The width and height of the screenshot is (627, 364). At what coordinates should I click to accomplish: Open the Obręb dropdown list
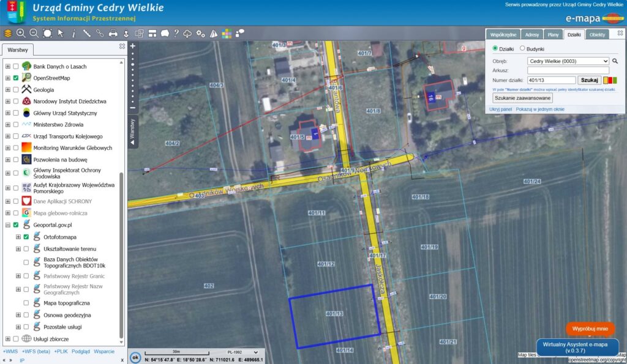[x=568, y=61]
